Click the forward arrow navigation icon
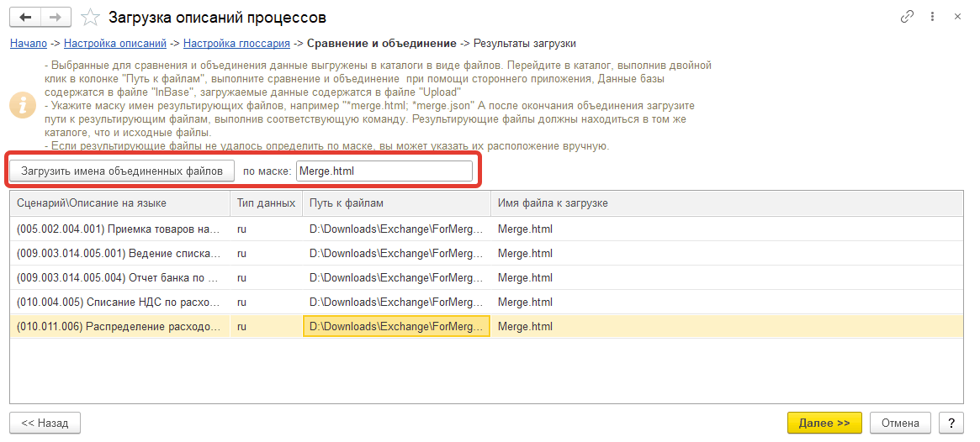The width and height of the screenshot is (980, 442). tap(56, 17)
